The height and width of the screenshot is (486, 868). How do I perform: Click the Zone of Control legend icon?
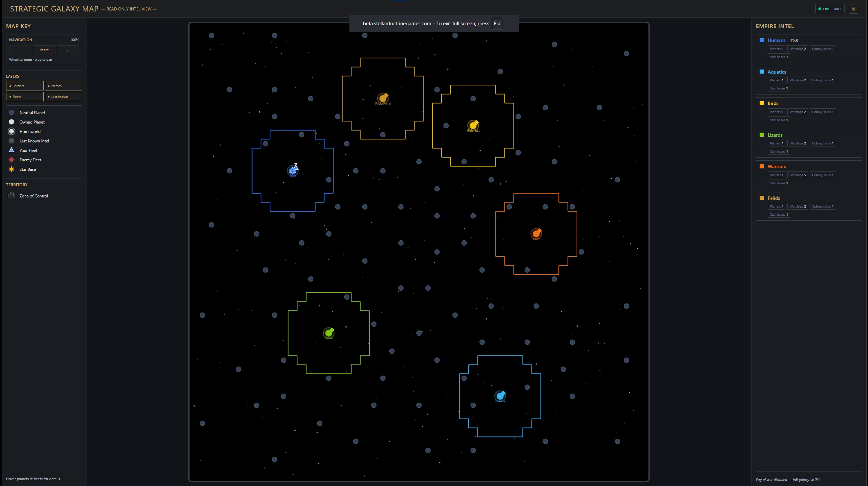[11, 195]
